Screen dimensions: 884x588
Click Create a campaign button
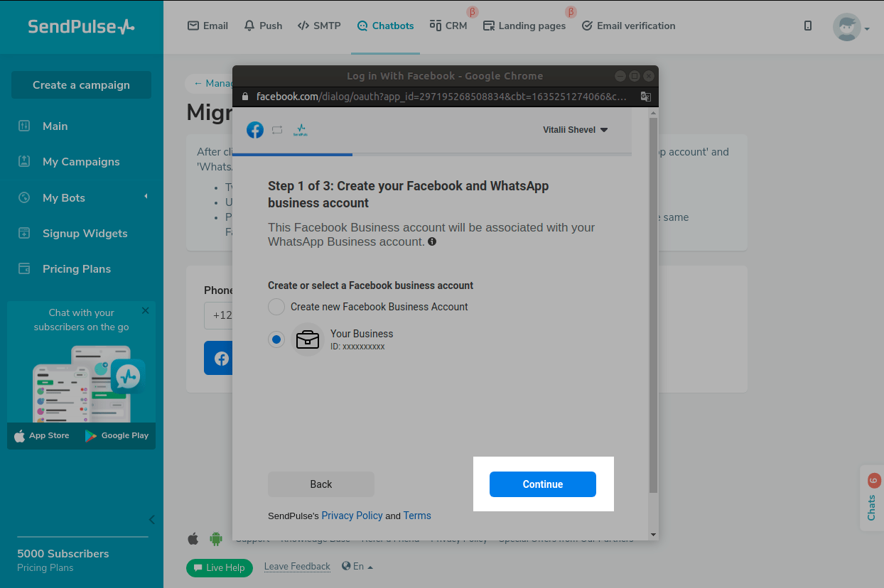[x=81, y=85]
